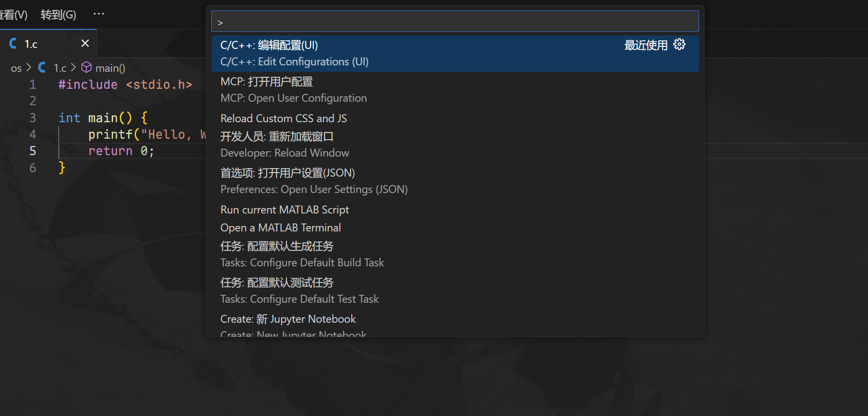
Task: Click the command palette input field
Action: (x=454, y=22)
